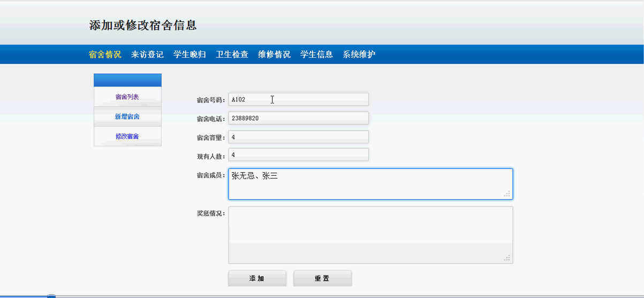This screenshot has height=298, width=644.
Task: Open the 宿舍列表 sidebar link
Action: (127, 97)
